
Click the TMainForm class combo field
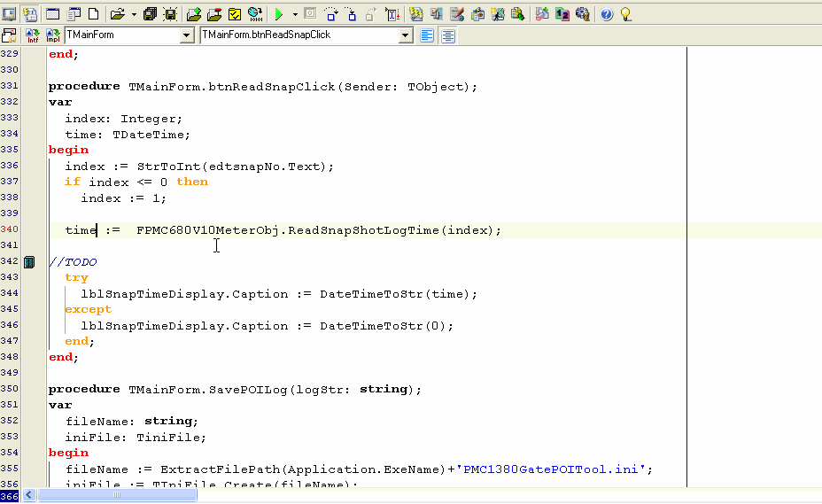click(122, 35)
